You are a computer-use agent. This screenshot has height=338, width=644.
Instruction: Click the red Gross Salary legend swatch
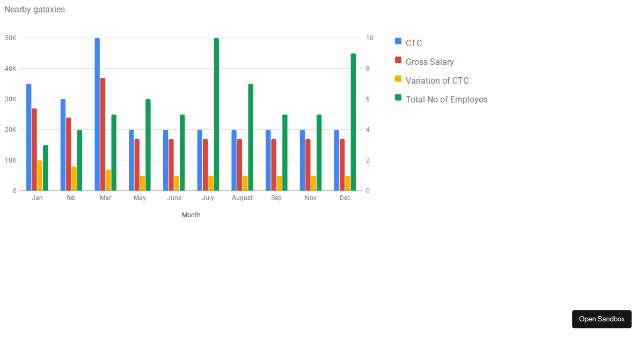tap(397, 60)
